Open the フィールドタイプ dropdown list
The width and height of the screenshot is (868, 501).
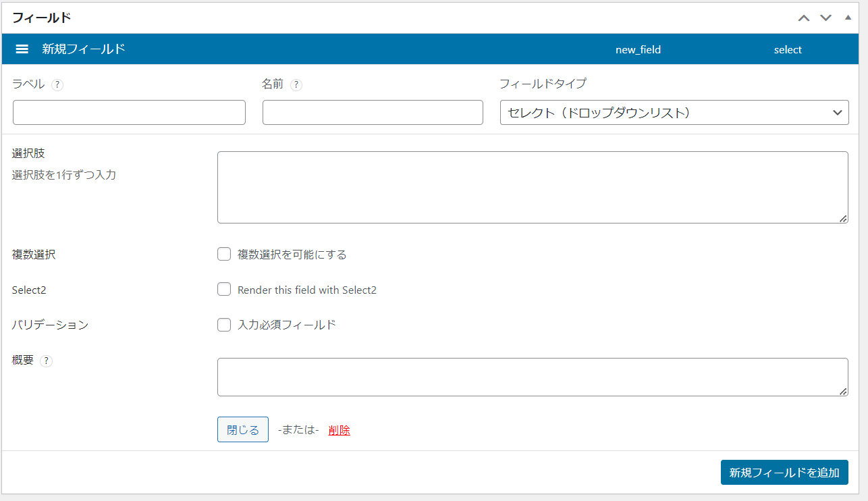(x=674, y=113)
